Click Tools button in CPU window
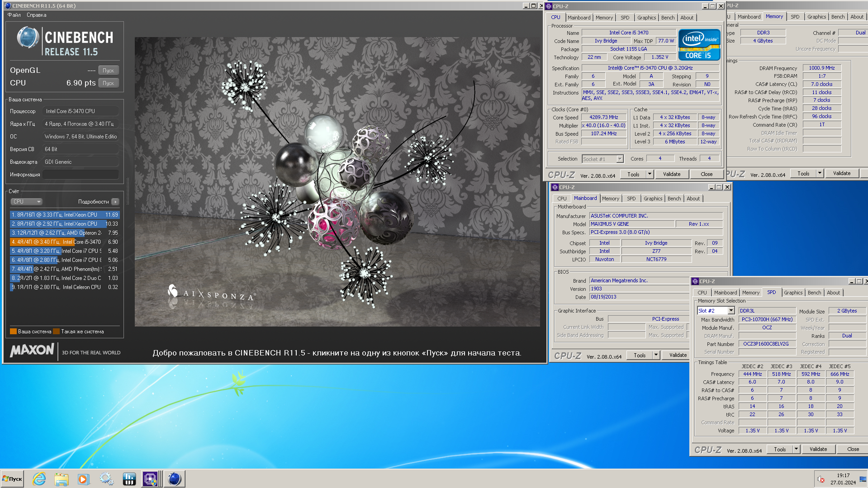 (x=633, y=174)
